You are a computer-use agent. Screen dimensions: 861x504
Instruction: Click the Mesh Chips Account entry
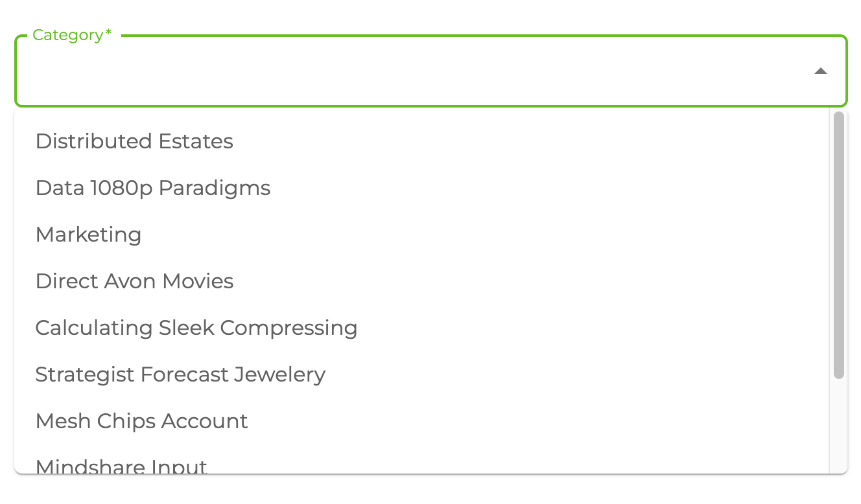click(142, 421)
